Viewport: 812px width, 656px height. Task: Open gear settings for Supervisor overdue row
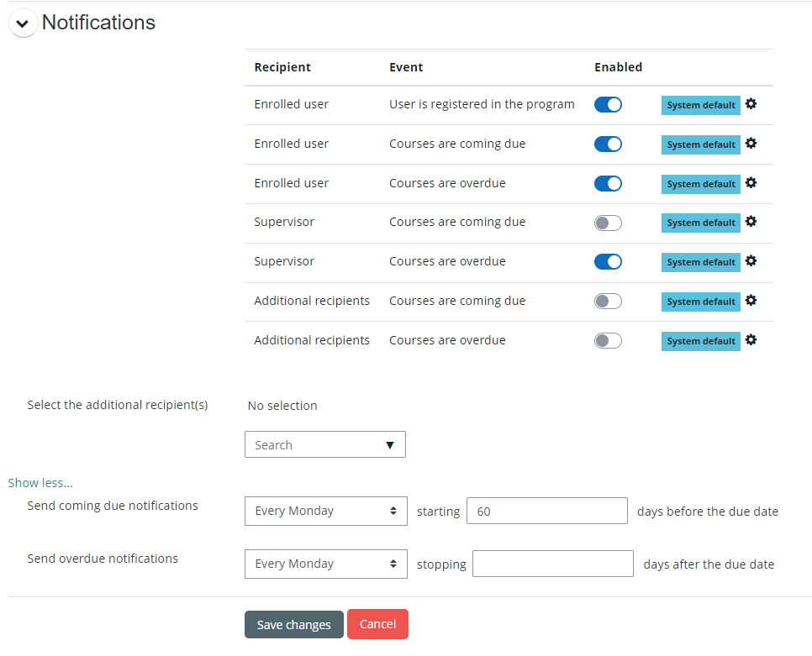pyautogui.click(x=751, y=261)
